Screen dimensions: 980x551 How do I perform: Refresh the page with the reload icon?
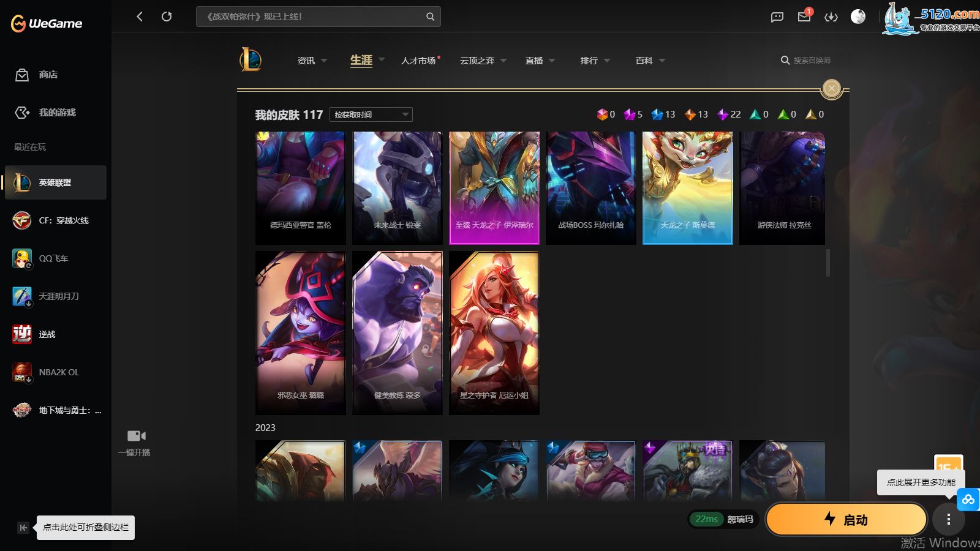(x=167, y=17)
